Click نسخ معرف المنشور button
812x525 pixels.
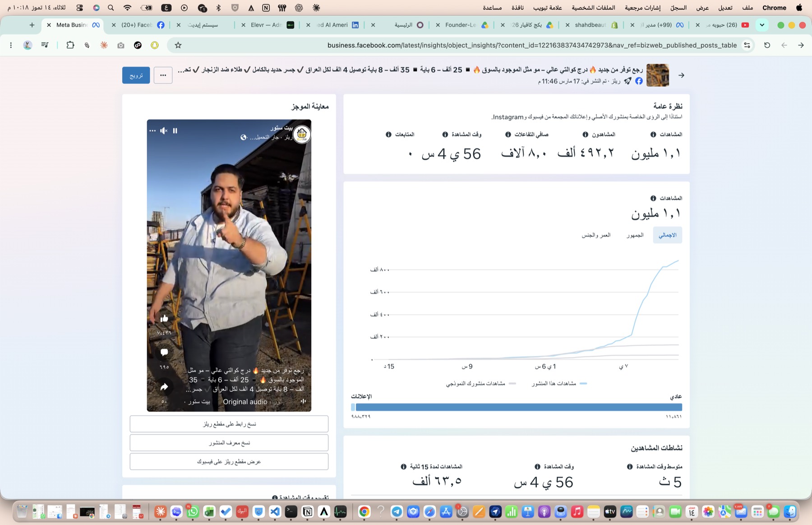pyautogui.click(x=229, y=443)
